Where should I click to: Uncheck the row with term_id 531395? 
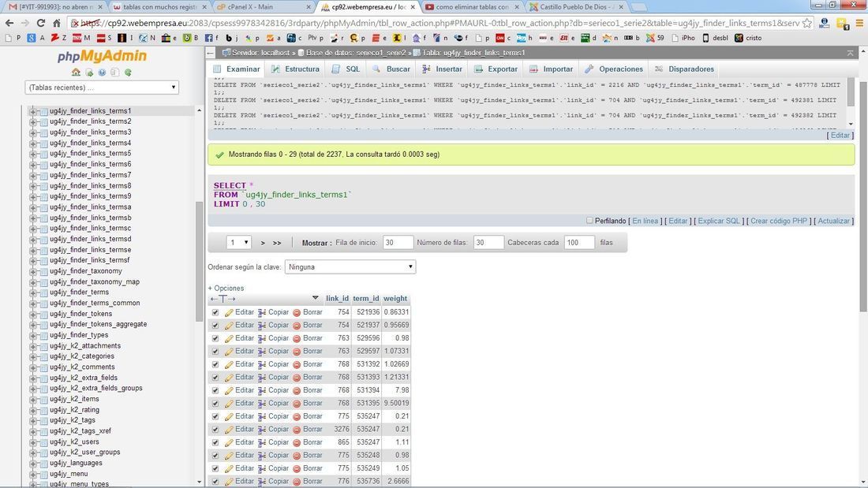coord(215,404)
